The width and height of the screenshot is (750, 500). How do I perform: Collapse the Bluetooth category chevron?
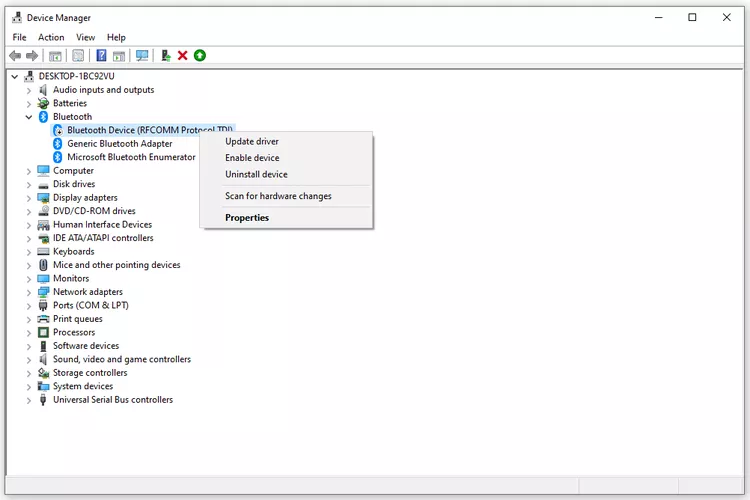click(29, 117)
